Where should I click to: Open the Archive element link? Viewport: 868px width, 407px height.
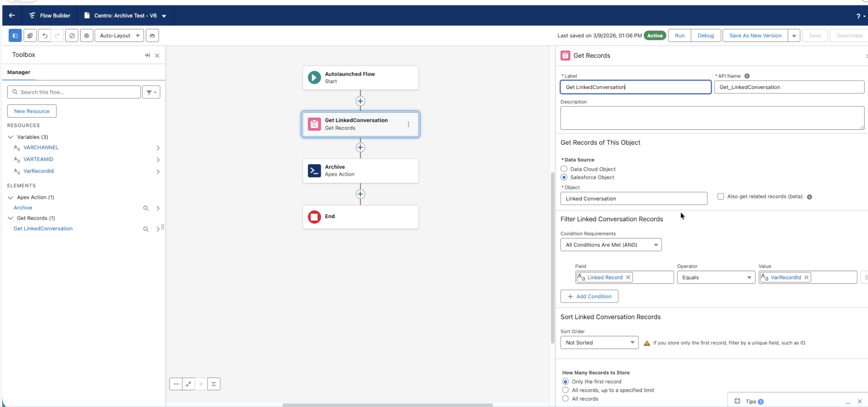tap(23, 208)
